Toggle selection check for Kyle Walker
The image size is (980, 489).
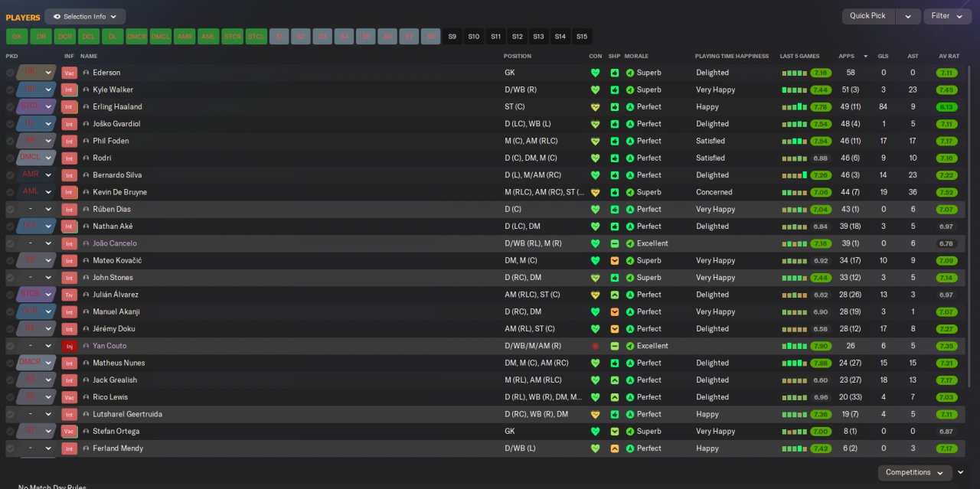pos(10,90)
